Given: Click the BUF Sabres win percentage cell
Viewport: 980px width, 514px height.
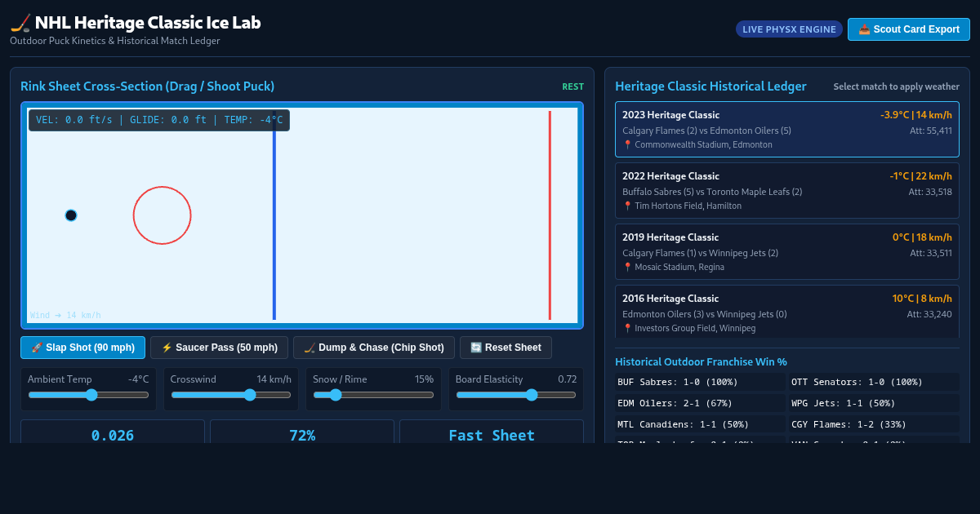Looking at the screenshot, I should tap(701, 382).
